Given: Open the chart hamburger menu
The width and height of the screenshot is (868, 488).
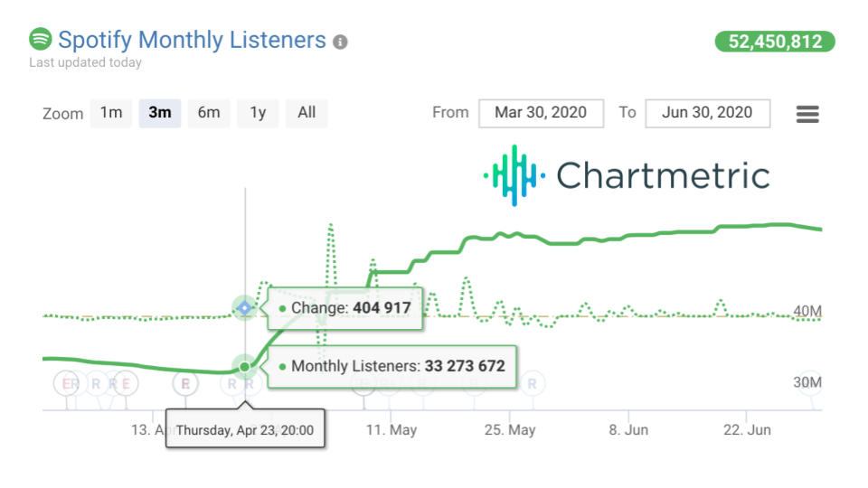Looking at the screenshot, I should (807, 114).
